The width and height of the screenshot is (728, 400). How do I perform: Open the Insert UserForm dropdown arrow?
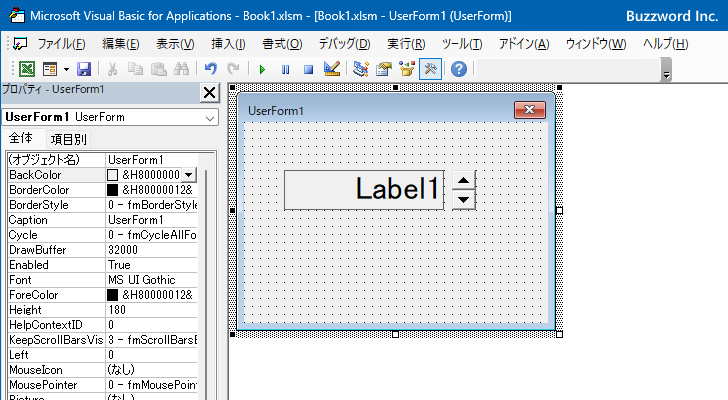[66, 70]
